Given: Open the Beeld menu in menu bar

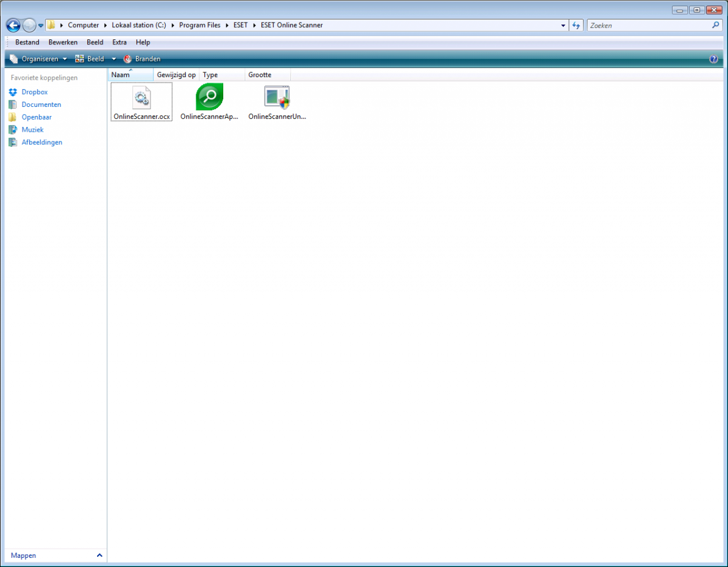Looking at the screenshot, I should (95, 42).
